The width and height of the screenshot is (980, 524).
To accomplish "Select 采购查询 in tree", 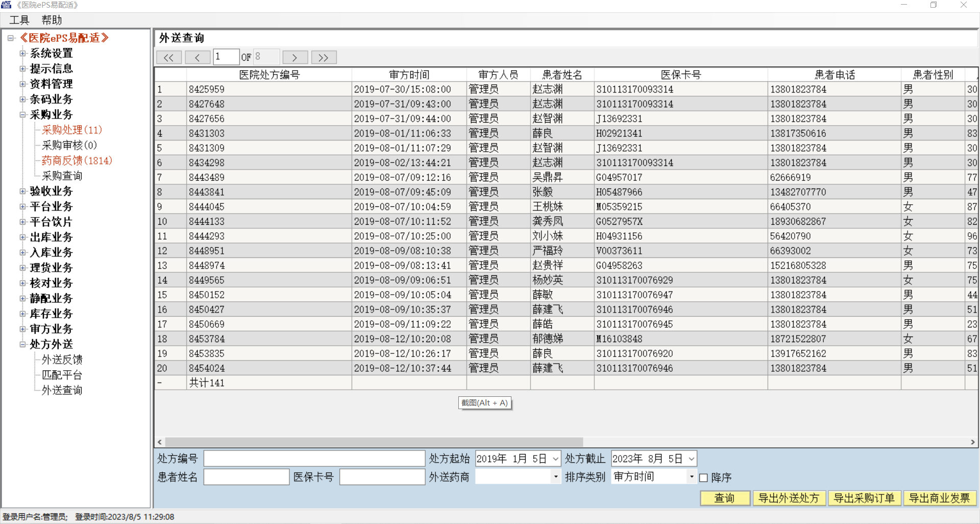I will pyautogui.click(x=62, y=176).
